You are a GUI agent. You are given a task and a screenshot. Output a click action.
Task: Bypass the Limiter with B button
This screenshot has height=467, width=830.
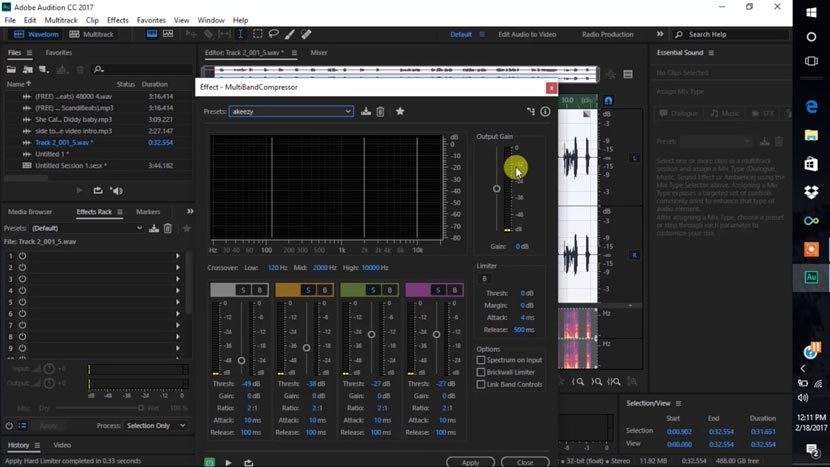tap(484, 279)
